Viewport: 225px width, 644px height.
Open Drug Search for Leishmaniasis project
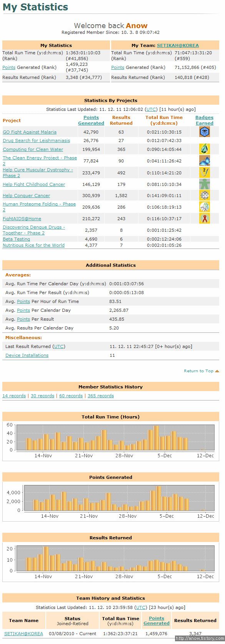click(36, 141)
